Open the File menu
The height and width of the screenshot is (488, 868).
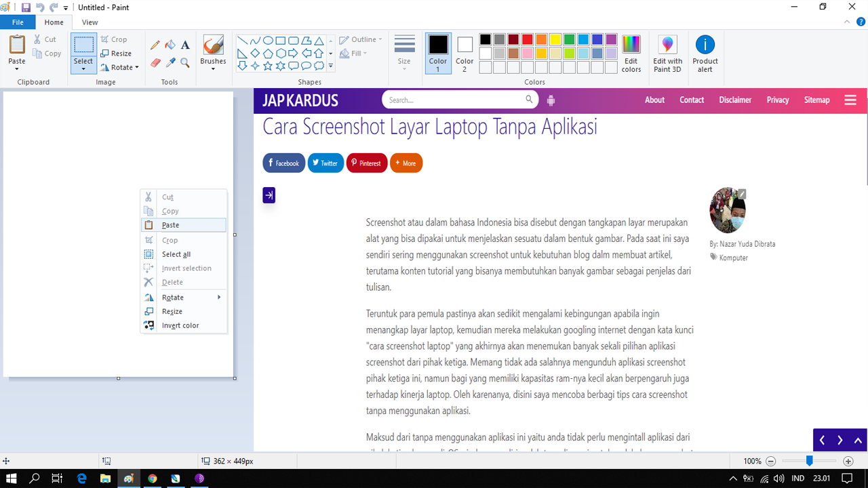(x=18, y=22)
